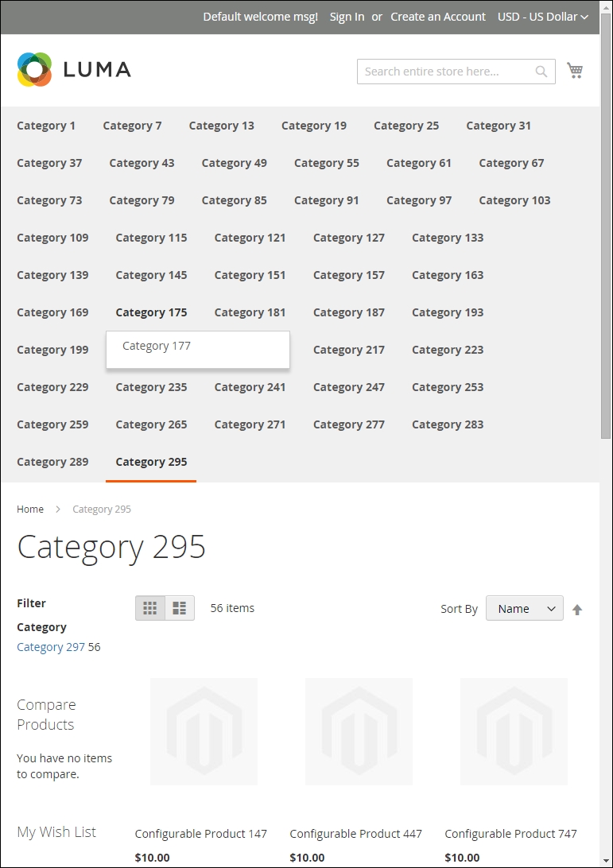Image resolution: width=613 pixels, height=868 pixels.
Task: Click the Luma logo
Action: (74, 70)
